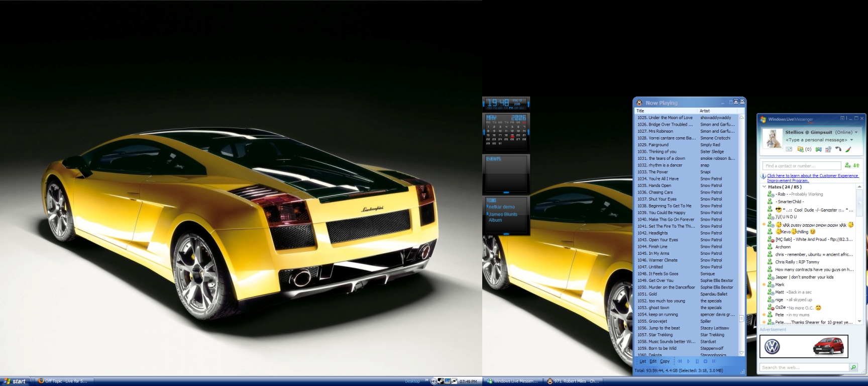The height and width of the screenshot is (386, 868).
Task: Select track 1027 Mrs Robinson
Action: (686, 131)
